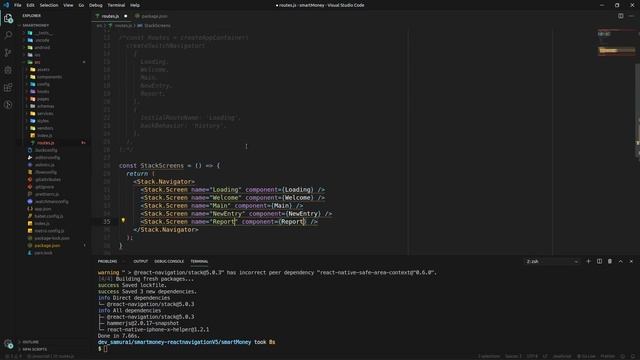Open package.json in the explorer tree
Viewport: 640px width, 360px height.
click(x=47, y=246)
